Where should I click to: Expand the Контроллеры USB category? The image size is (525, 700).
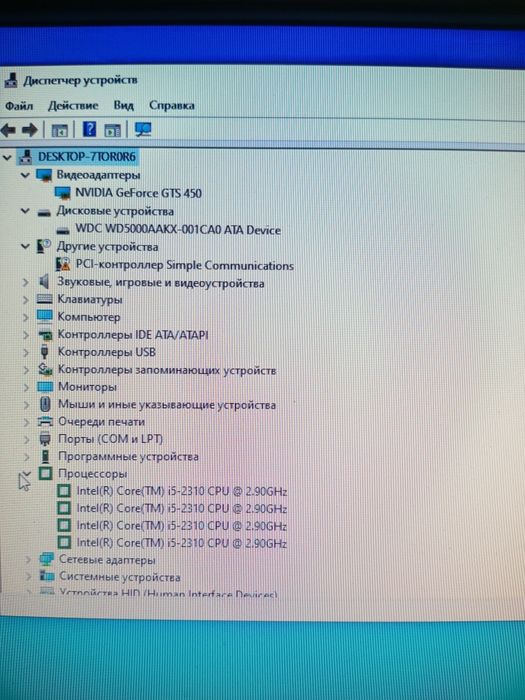26,352
